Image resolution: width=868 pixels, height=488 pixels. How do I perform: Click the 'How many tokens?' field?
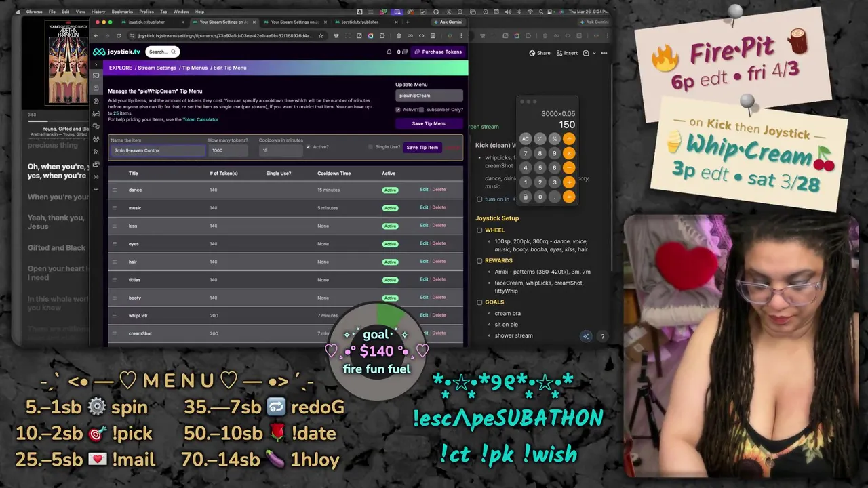tap(229, 150)
